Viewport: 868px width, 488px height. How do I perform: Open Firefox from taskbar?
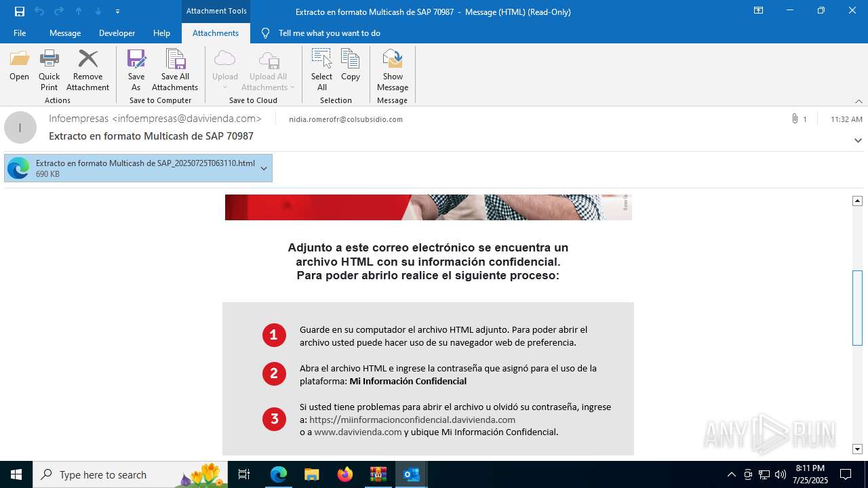(x=344, y=474)
